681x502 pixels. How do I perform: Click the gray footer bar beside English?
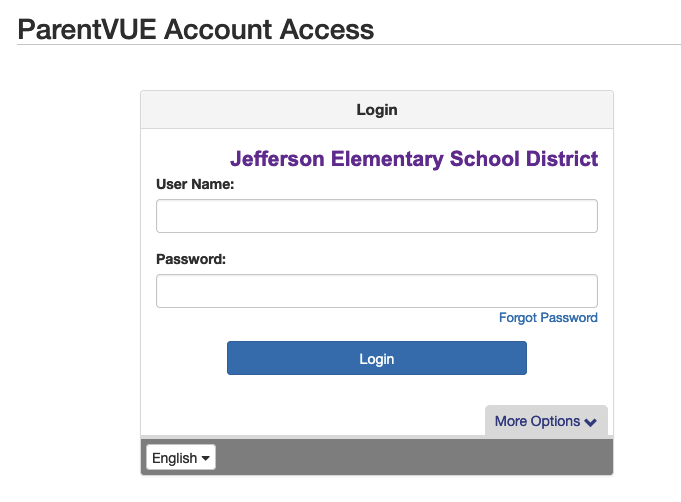pyautogui.click(x=413, y=457)
